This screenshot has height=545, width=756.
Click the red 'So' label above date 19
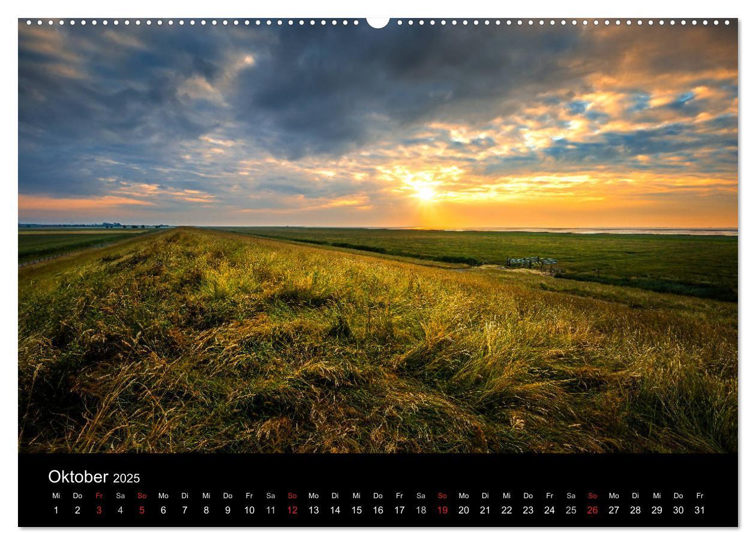(442, 496)
